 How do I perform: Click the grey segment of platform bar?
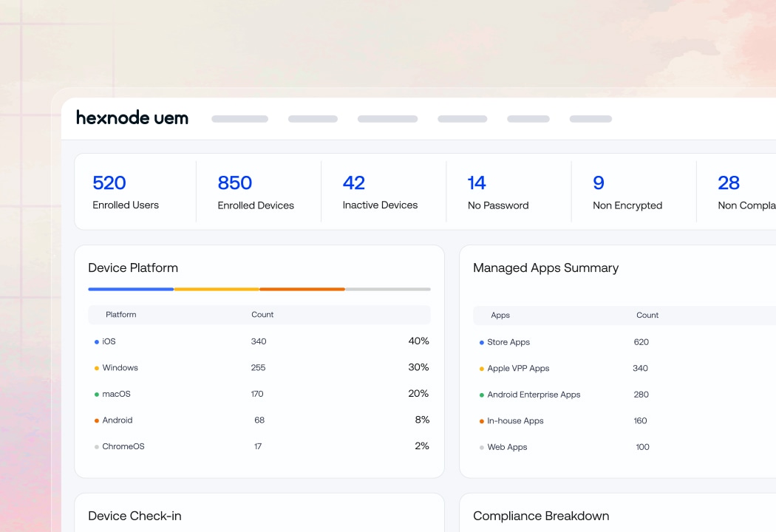pos(388,289)
